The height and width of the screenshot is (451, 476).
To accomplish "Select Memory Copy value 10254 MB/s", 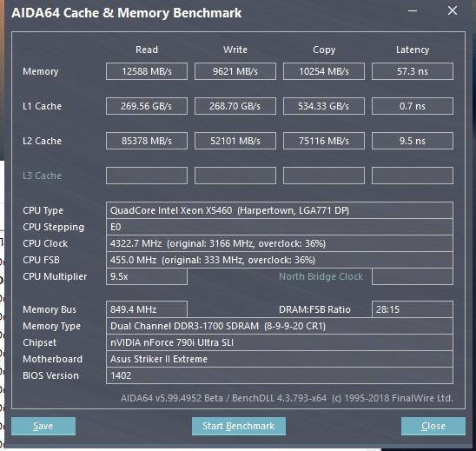I will 324,71.
